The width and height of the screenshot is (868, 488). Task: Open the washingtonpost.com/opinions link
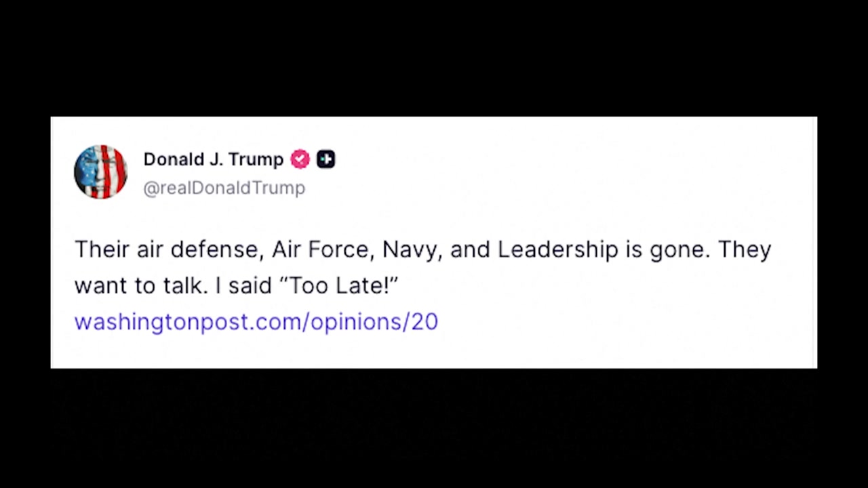pyautogui.click(x=256, y=321)
